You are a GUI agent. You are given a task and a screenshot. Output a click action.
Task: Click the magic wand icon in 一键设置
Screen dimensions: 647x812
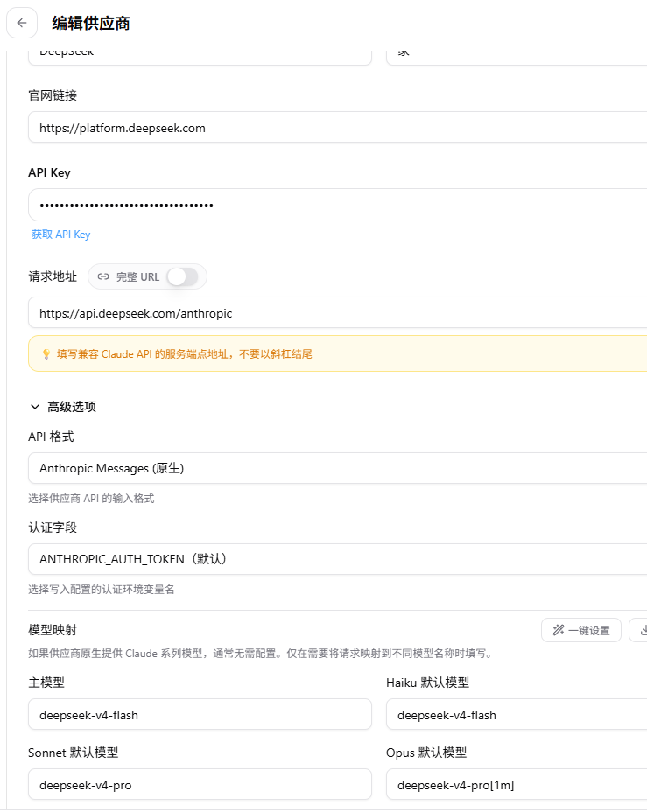[x=558, y=630]
